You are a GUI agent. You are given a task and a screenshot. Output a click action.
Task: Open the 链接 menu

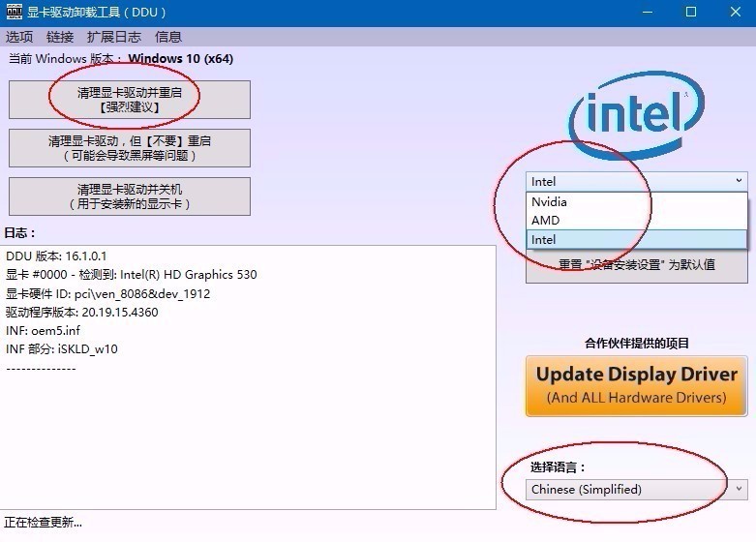coord(60,37)
